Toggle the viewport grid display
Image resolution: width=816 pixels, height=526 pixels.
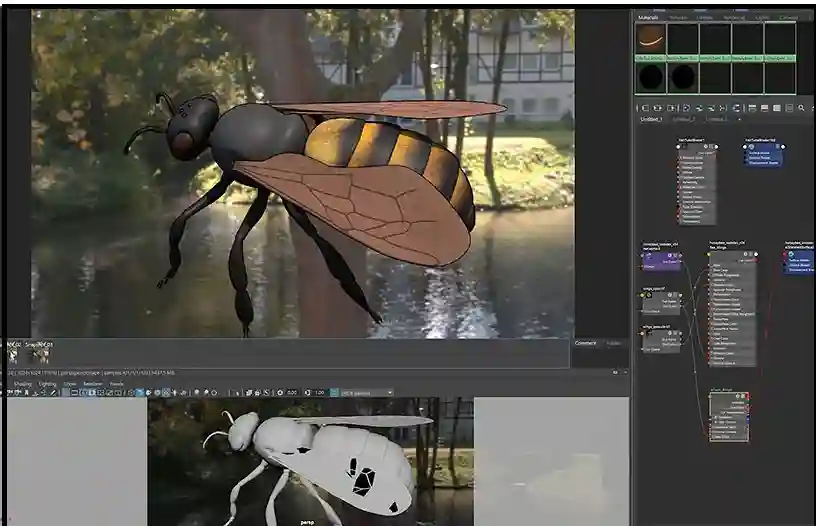(x=65, y=393)
